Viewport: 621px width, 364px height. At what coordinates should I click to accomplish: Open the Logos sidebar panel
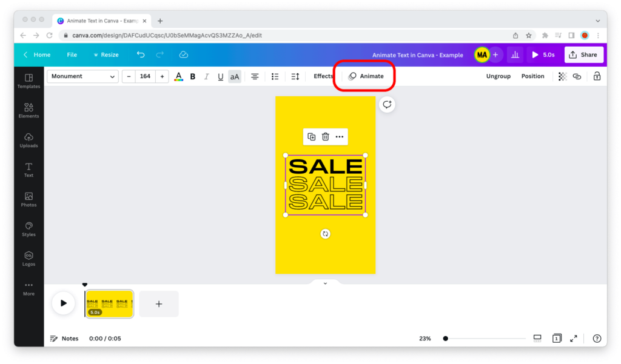(29, 259)
